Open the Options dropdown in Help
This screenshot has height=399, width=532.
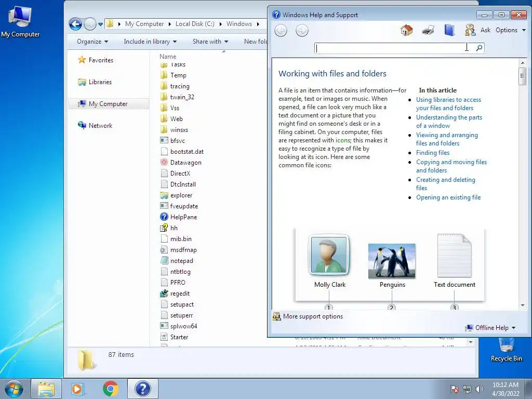[510, 30]
